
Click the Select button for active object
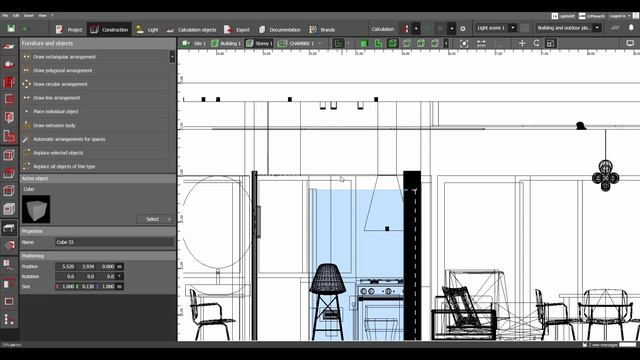(x=155, y=219)
